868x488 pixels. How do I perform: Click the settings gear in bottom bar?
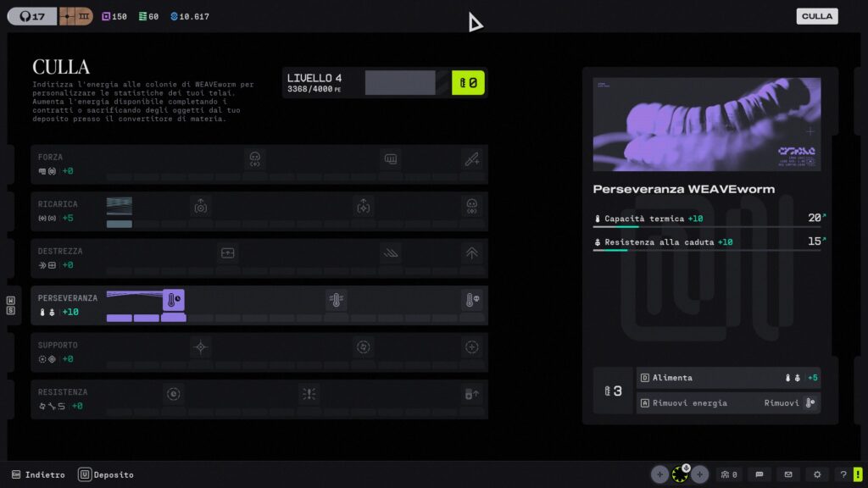point(817,474)
